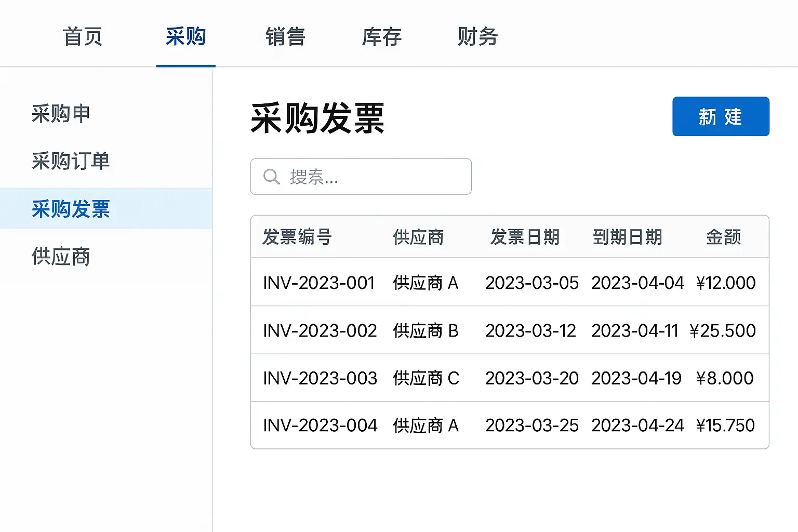Click the 新建 button

coord(720,116)
